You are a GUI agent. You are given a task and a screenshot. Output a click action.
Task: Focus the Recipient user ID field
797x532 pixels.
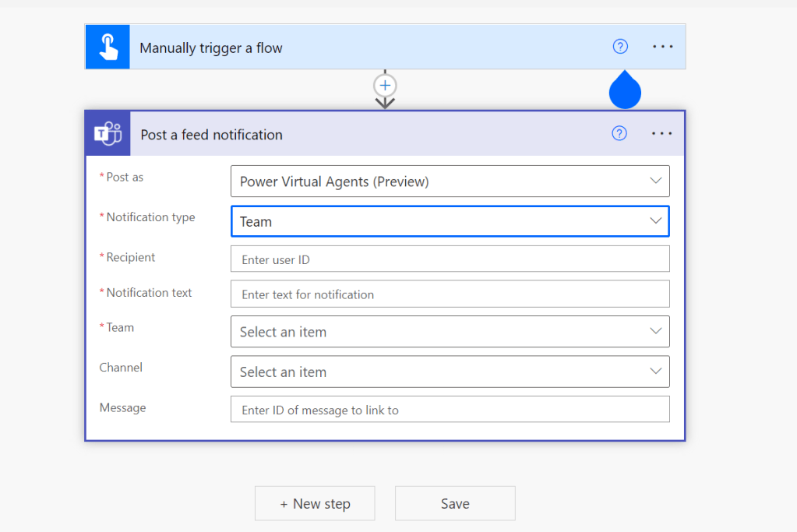click(x=450, y=259)
